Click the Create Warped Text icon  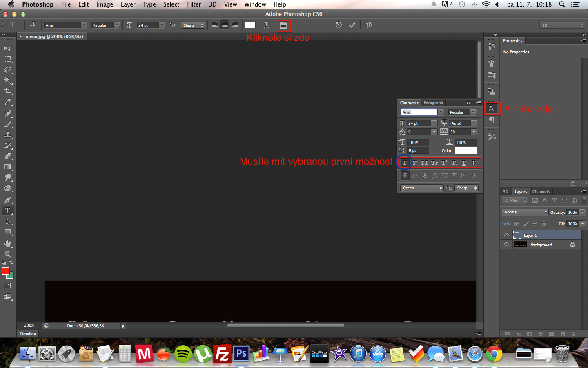[266, 25]
